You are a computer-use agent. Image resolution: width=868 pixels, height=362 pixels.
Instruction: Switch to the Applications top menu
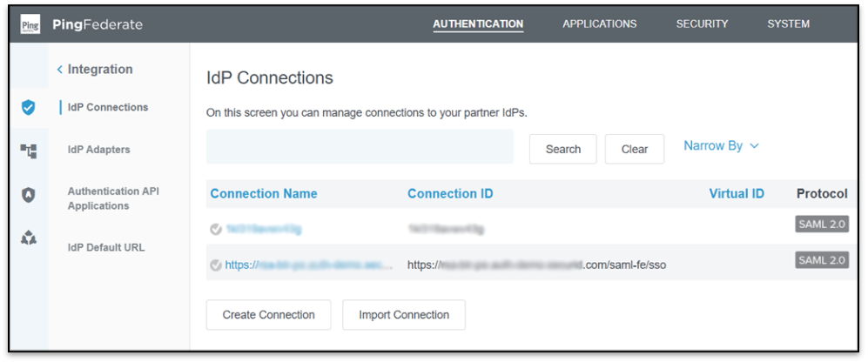(599, 24)
